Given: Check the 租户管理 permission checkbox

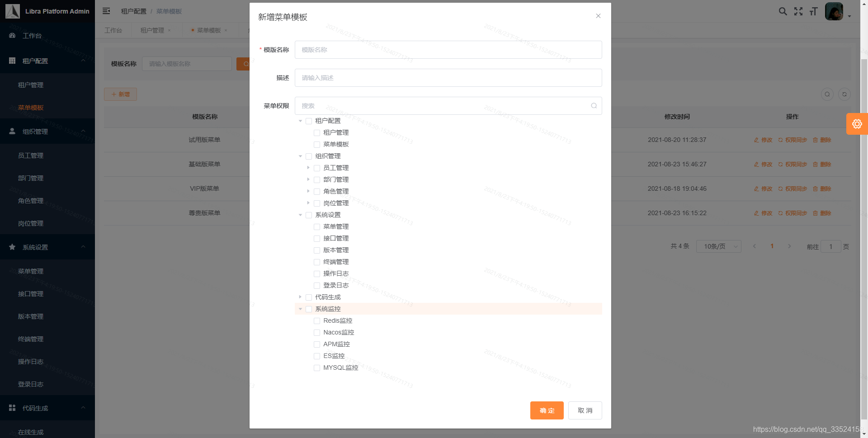Looking at the screenshot, I should pyautogui.click(x=317, y=132).
